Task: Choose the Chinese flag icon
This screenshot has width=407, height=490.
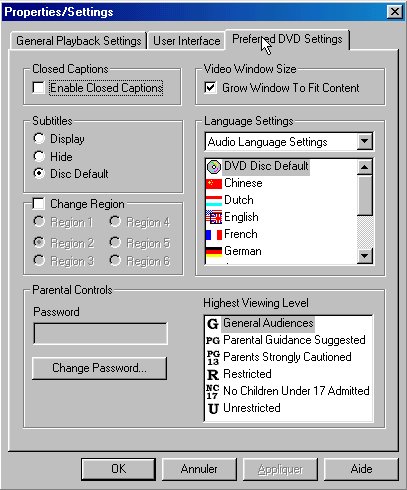Action: tap(214, 183)
